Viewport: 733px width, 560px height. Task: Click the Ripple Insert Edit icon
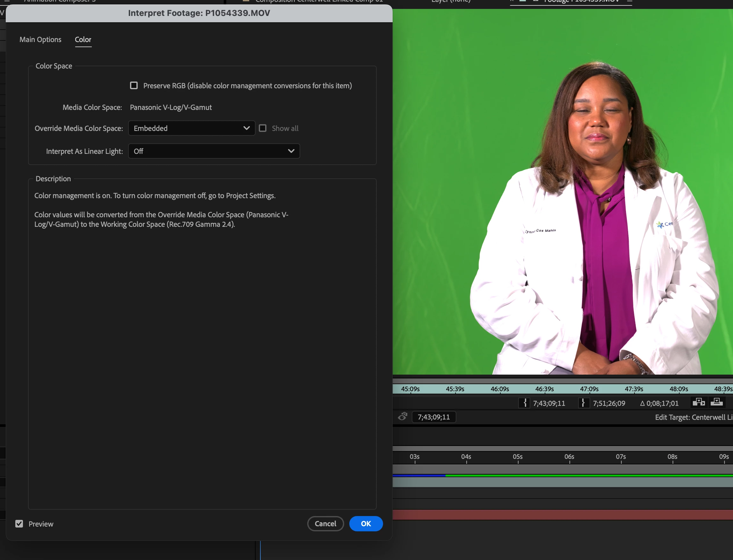698,402
